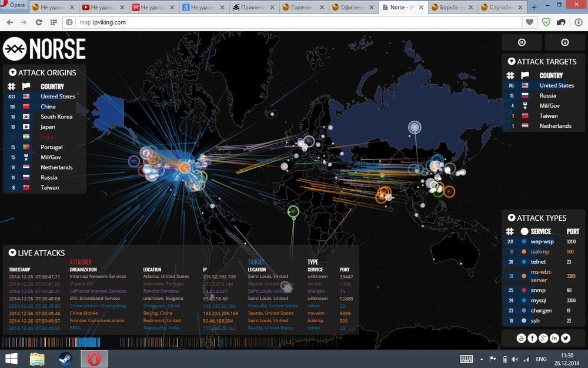
Task: Switch to the Горячее tab
Action: (304, 7)
